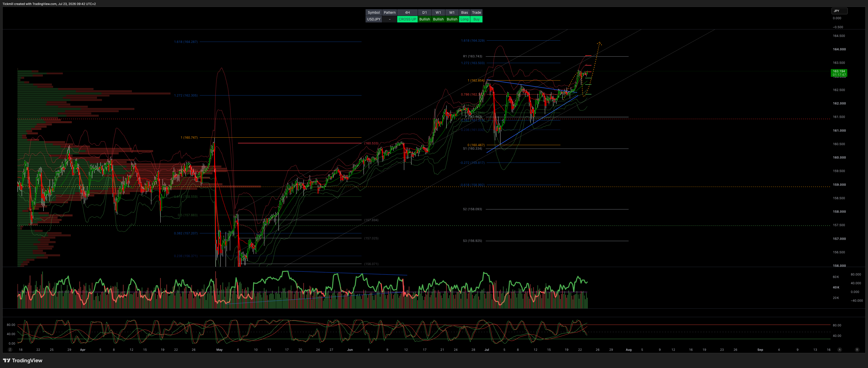Click the 0.236 (156.371) Fibonacci label
The image size is (868, 368).
[x=186, y=256]
